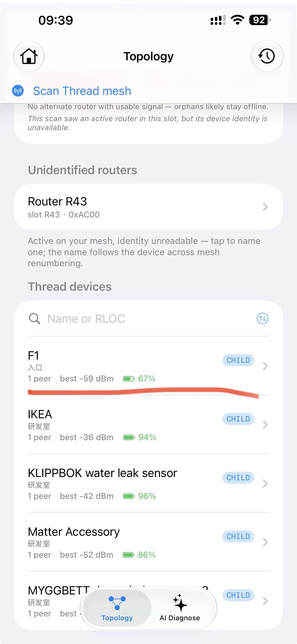Tap CHILD badge on MYGGBETT row
Screen dimensions: 297x644
(x=238, y=595)
